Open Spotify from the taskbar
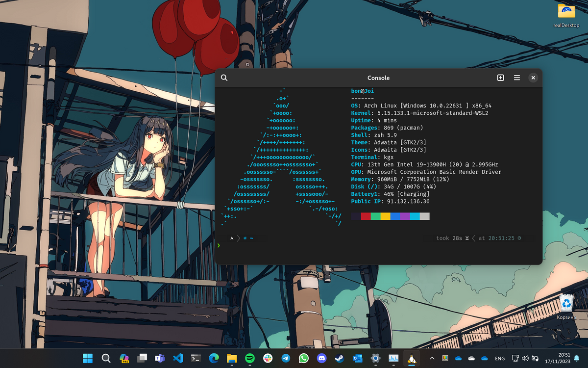Viewport: 588px width, 368px height. coord(249,358)
